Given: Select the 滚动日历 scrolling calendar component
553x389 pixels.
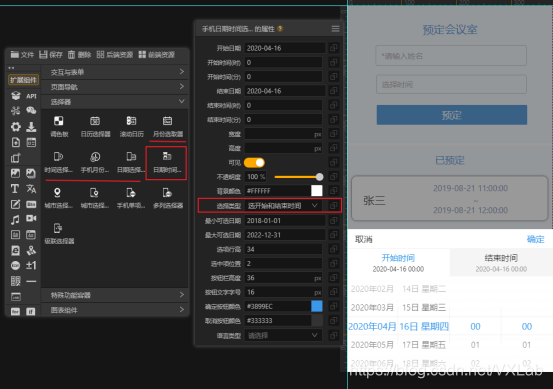Looking at the screenshot, I should (131, 126).
